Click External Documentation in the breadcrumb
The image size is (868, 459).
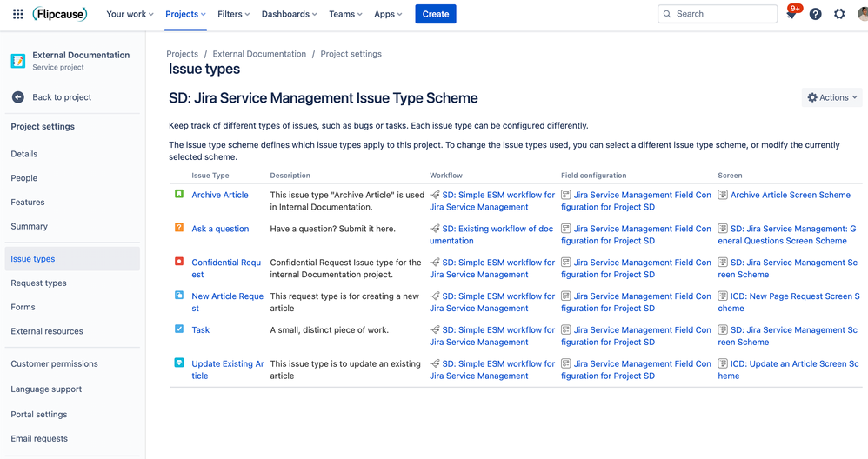pos(259,54)
